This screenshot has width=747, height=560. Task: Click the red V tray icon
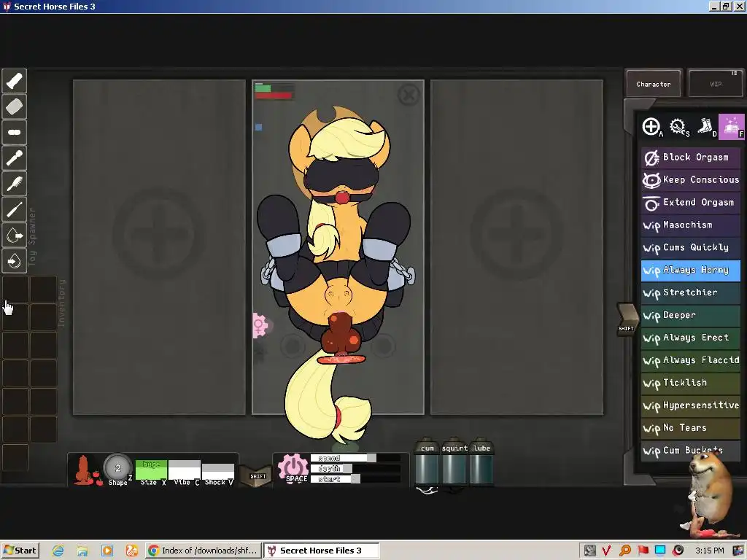[x=606, y=551]
